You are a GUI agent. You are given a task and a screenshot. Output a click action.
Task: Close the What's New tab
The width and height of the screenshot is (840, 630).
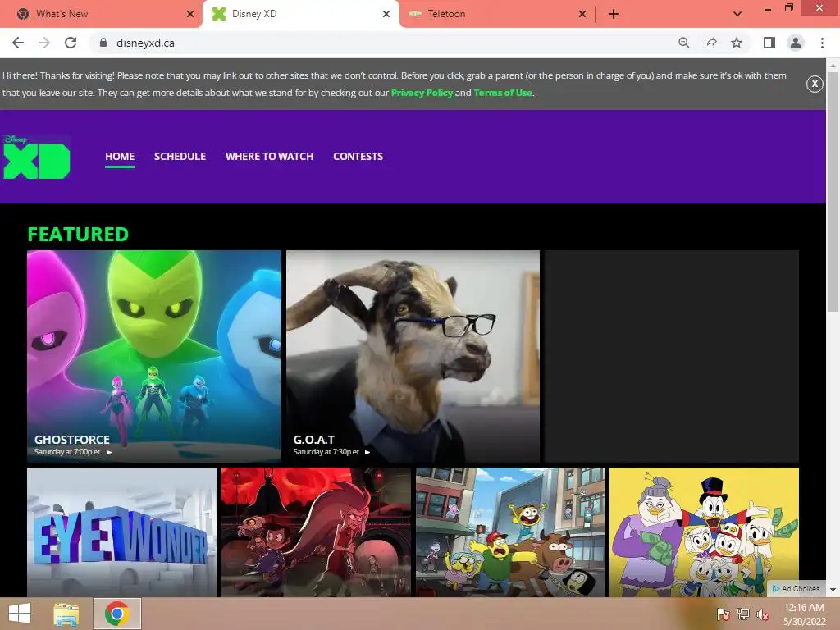point(190,14)
